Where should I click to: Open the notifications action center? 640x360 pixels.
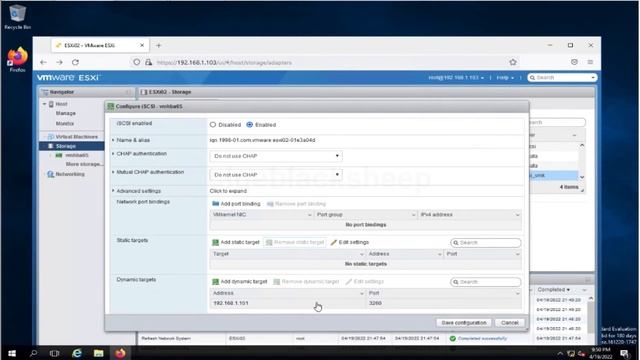pos(625,353)
